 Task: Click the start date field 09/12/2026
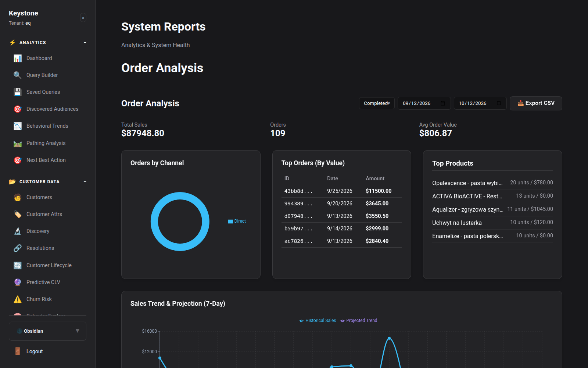pos(424,103)
